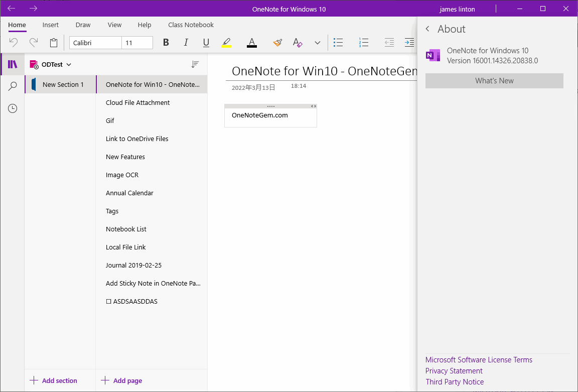Switch to the Insert ribbon tab
Screen dimensions: 578x392
50,25
